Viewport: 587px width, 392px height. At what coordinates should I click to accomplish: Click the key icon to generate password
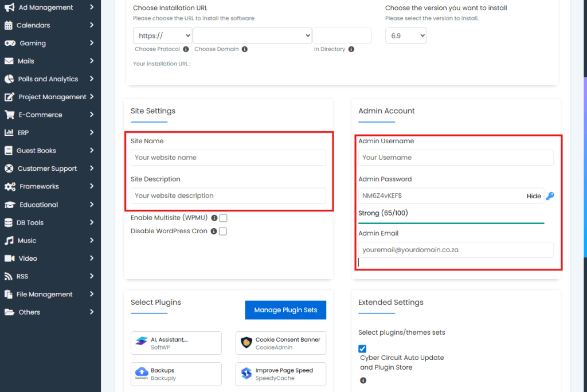[x=550, y=196]
